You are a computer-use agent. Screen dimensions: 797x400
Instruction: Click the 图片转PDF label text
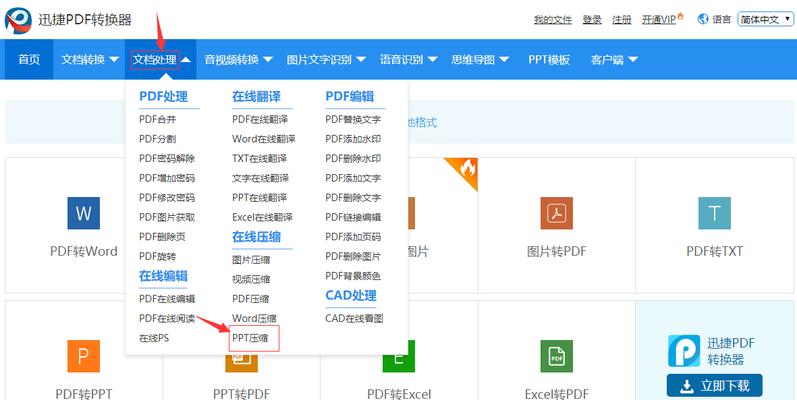[557, 251]
